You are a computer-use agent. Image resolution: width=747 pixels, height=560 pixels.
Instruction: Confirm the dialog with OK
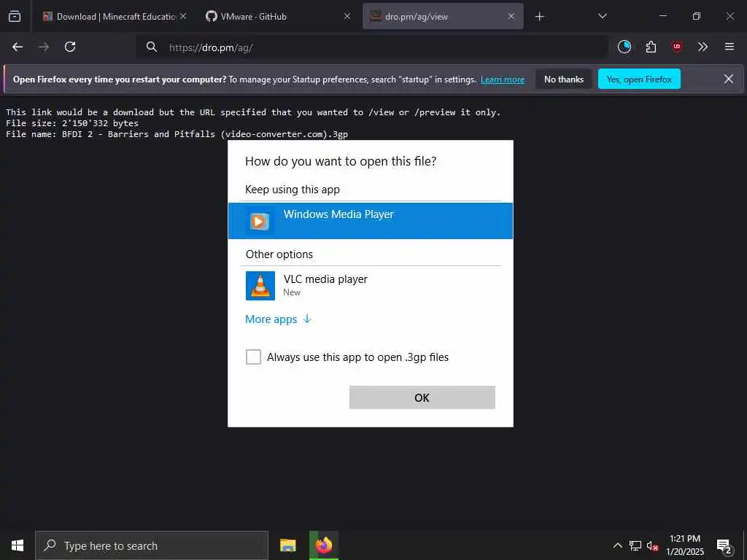[422, 397]
